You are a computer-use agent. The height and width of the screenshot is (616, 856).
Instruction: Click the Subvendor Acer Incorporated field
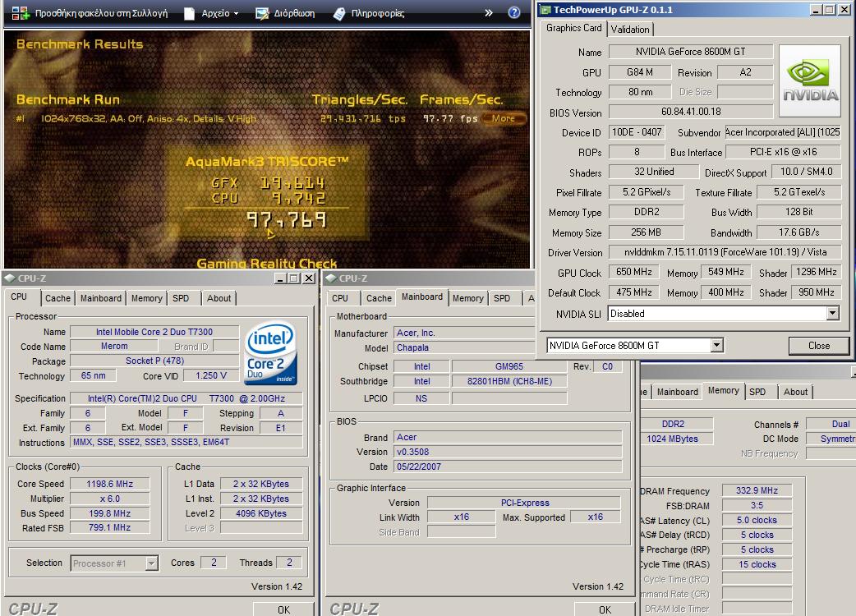point(783,132)
